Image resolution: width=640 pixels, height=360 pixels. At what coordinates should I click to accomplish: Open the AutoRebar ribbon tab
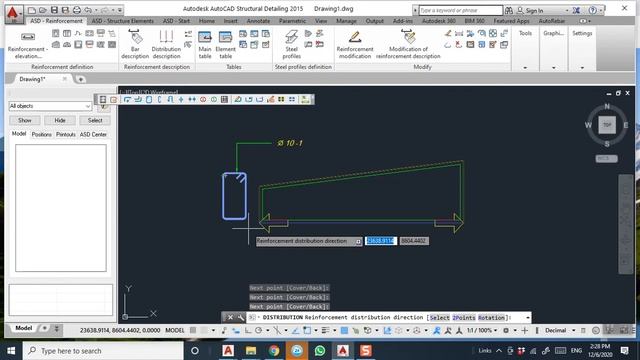pos(552,21)
